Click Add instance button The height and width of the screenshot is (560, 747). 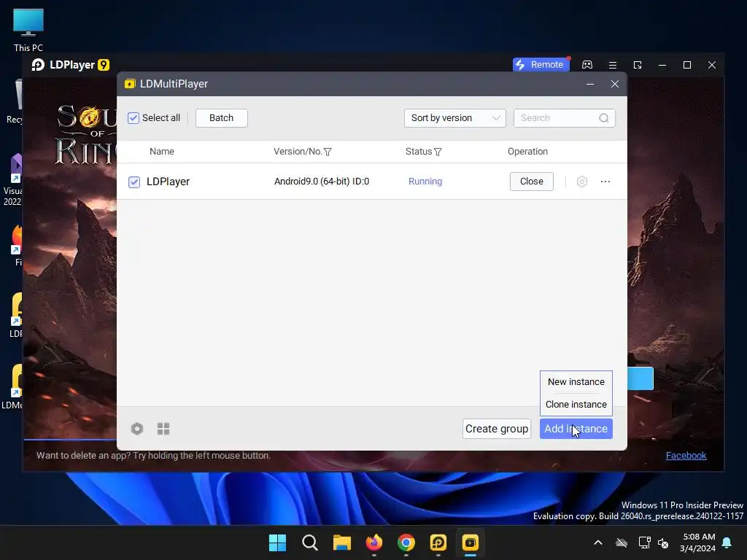pos(576,429)
